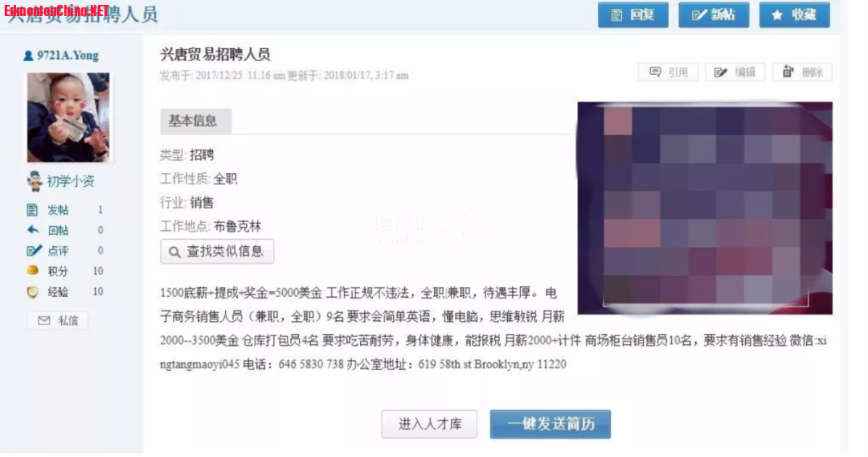Open the blurred job posting image
This screenshot has width=868, height=457.
pos(705,208)
